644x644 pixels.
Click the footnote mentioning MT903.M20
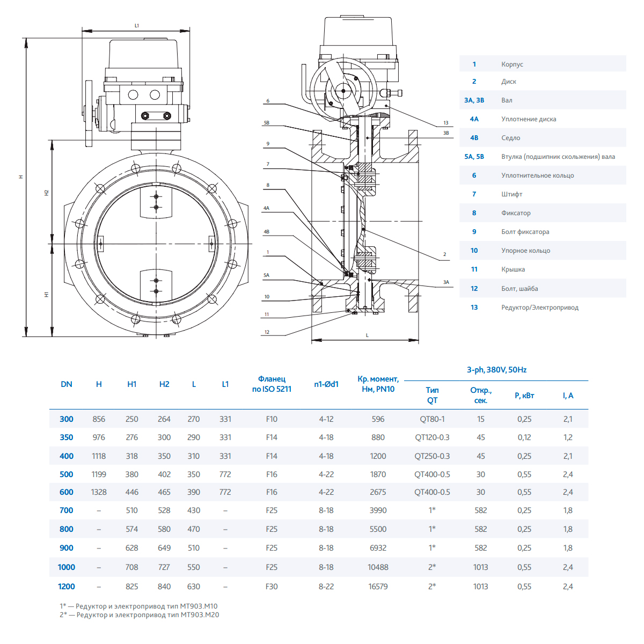tap(139, 615)
